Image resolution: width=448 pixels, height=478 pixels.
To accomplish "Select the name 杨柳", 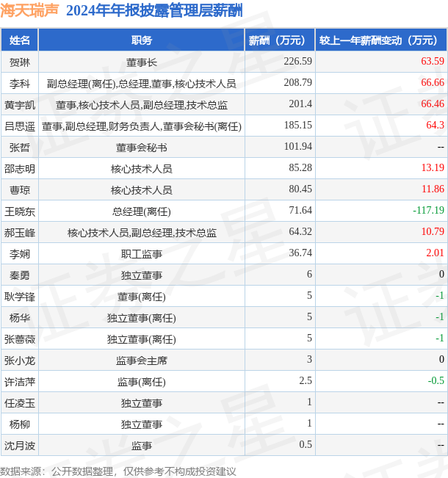I will pyautogui.click(x=20, y=424).
